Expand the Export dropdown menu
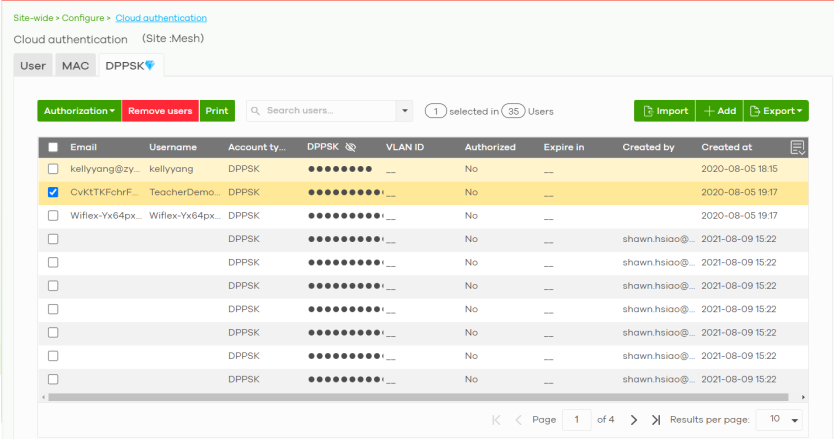The image size is (834, 439). [x=776, y=111]
